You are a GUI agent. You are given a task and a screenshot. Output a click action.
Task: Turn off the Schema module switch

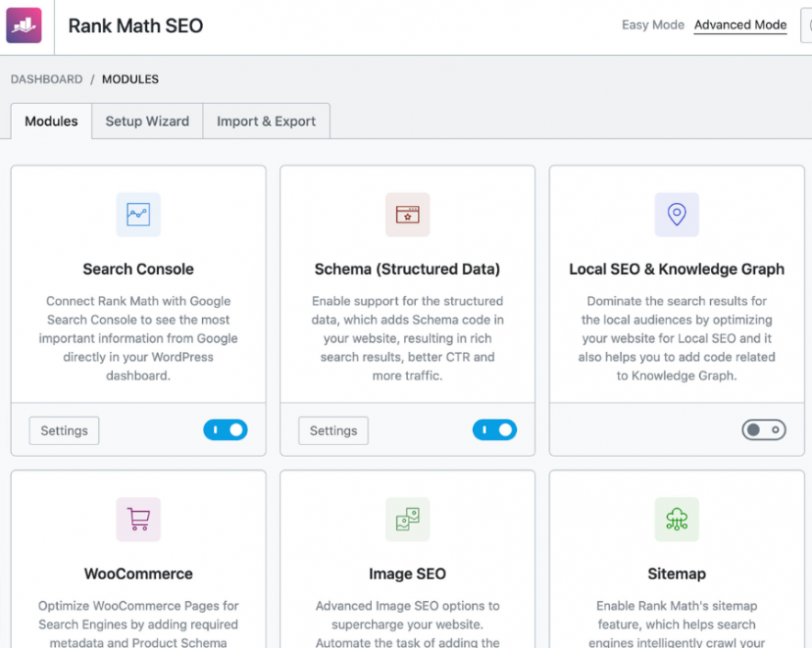494,430
